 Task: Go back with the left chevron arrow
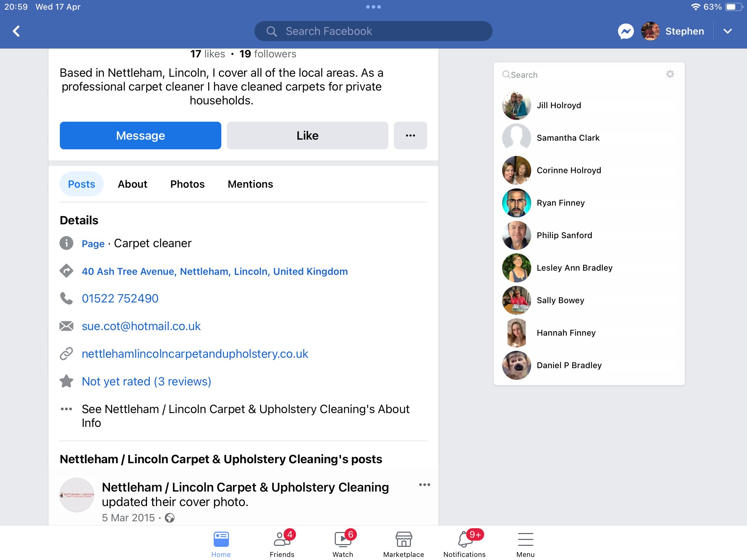[x=16, y=31]
